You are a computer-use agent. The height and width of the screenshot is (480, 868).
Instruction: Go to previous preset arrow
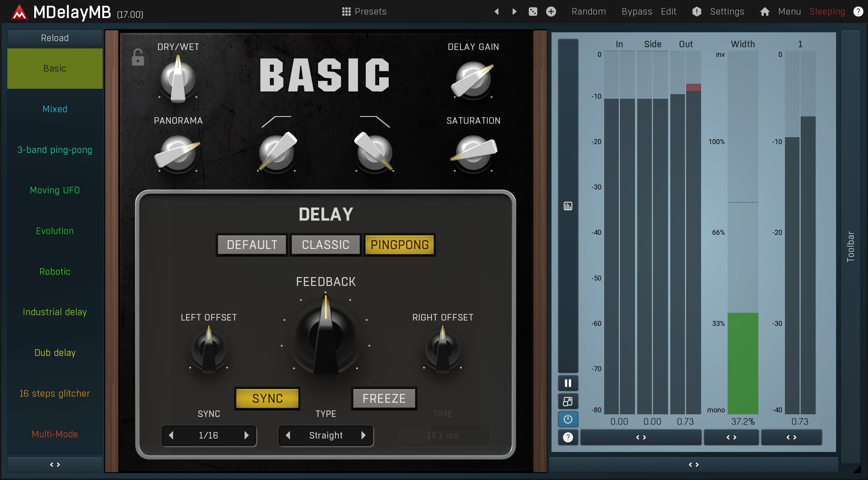[x=496, y=12]
